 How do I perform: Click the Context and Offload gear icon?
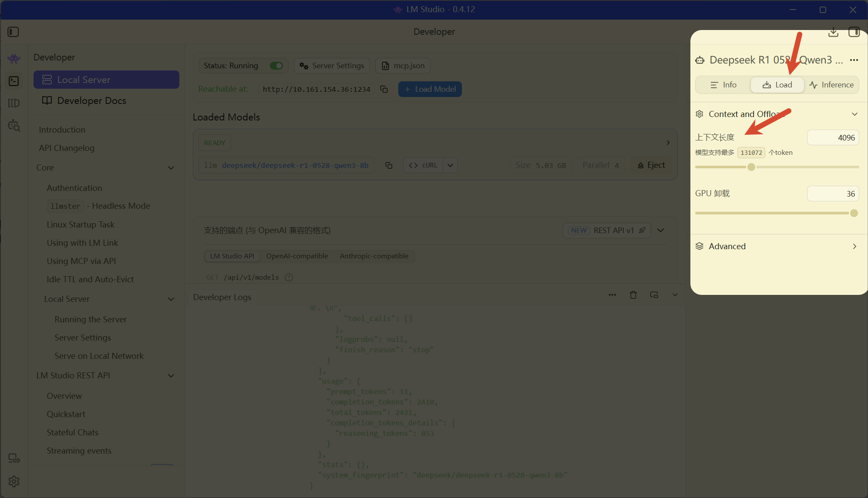click(x=700, y=114)
